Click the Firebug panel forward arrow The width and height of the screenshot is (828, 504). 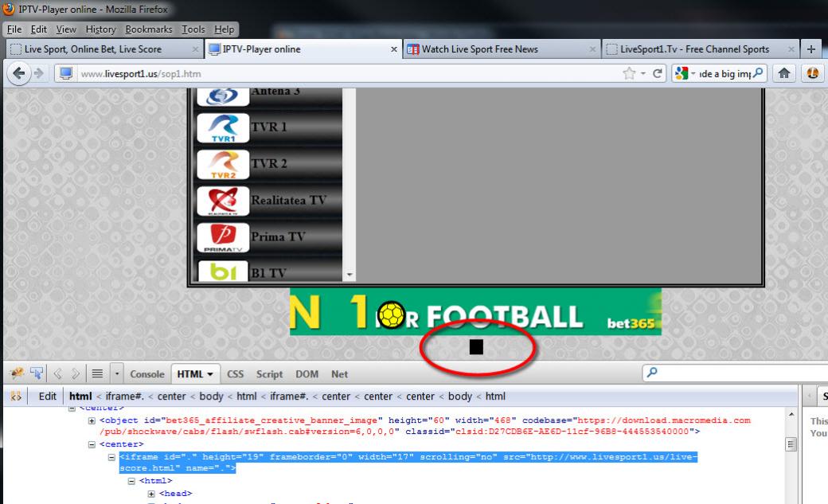point(76,374)
